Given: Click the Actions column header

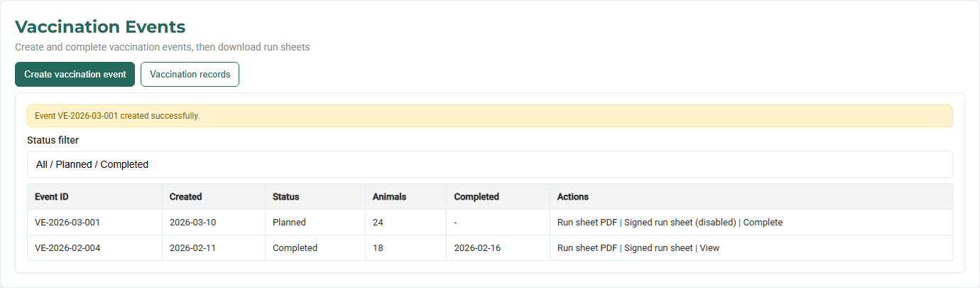Looking at the screenshot, I should 572,197.
